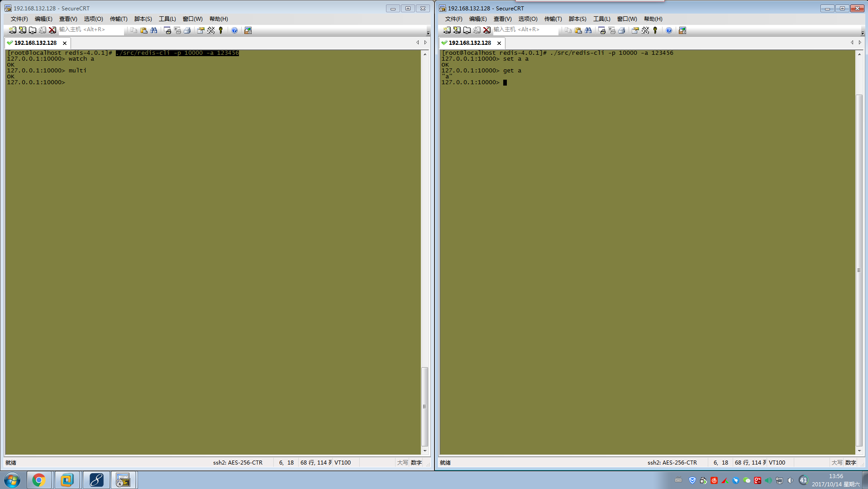Click host input field in right window
Viewport: 868px width, 489px height.
pyautogui.click(x=525, y=30)
